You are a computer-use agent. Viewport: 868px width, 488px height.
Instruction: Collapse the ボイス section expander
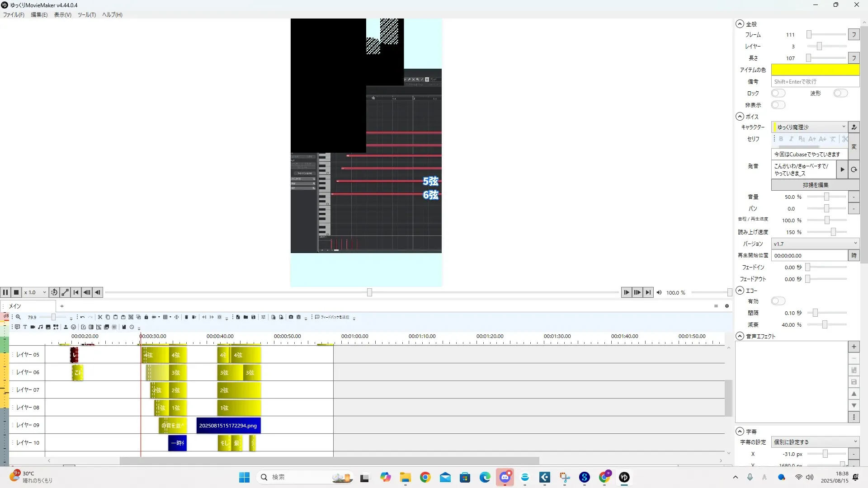point(740,117)
